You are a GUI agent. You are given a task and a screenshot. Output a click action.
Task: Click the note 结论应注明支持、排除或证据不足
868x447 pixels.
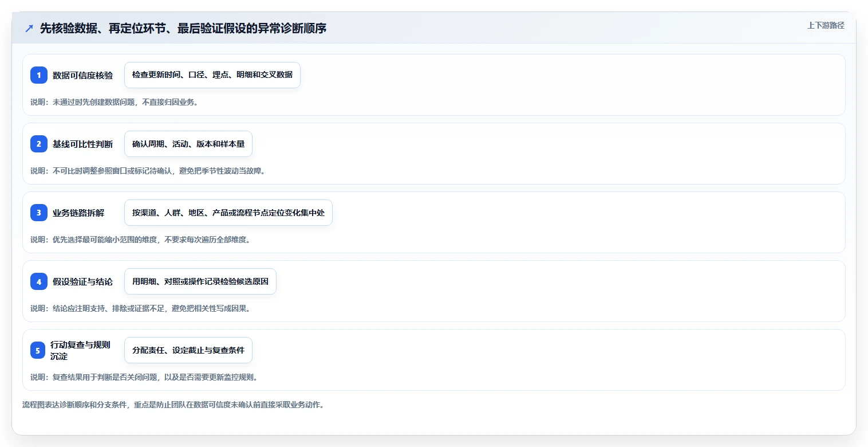(x=140, y=308)
